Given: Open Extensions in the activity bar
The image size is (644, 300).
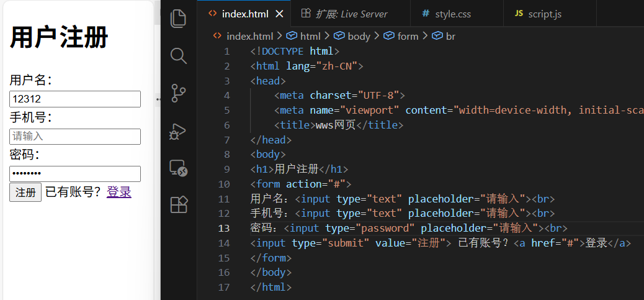Looking at the screenshot, I should click(x=179, y=204).
